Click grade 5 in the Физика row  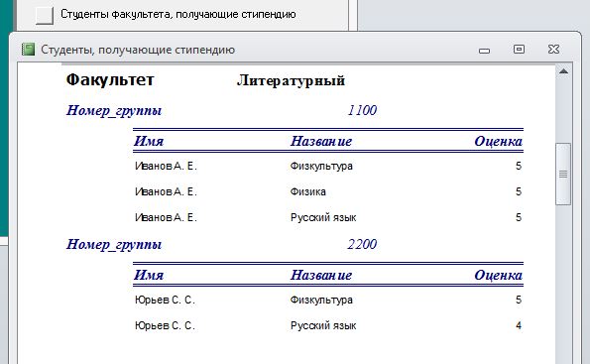(519, 191)
